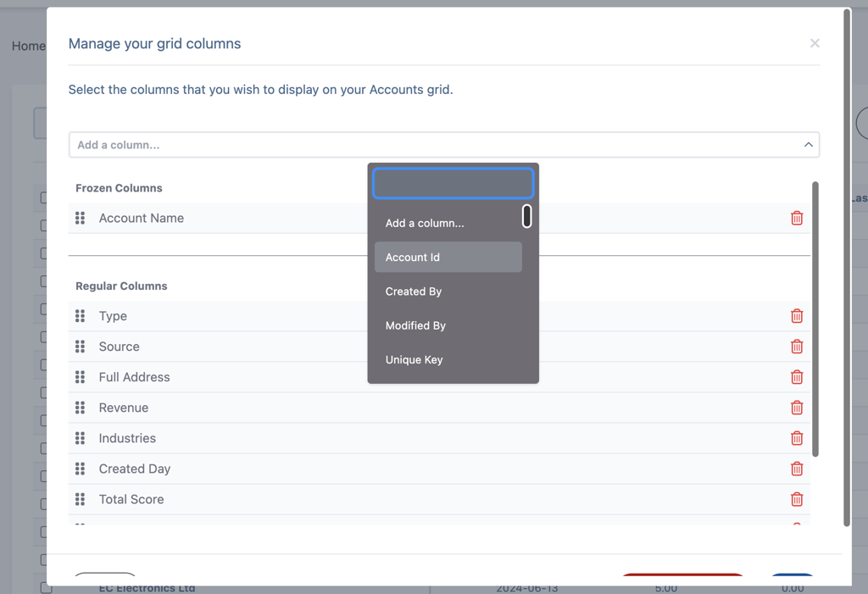868x594 pixels.
Task: Remove the Type column via trash icon
Action: [x=797, y=316]
